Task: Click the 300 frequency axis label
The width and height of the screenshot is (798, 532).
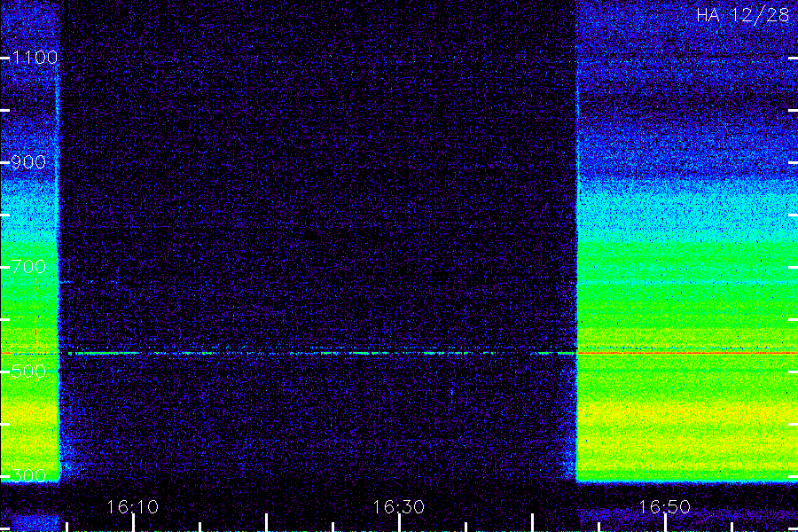Action: (x=28, y=476)
